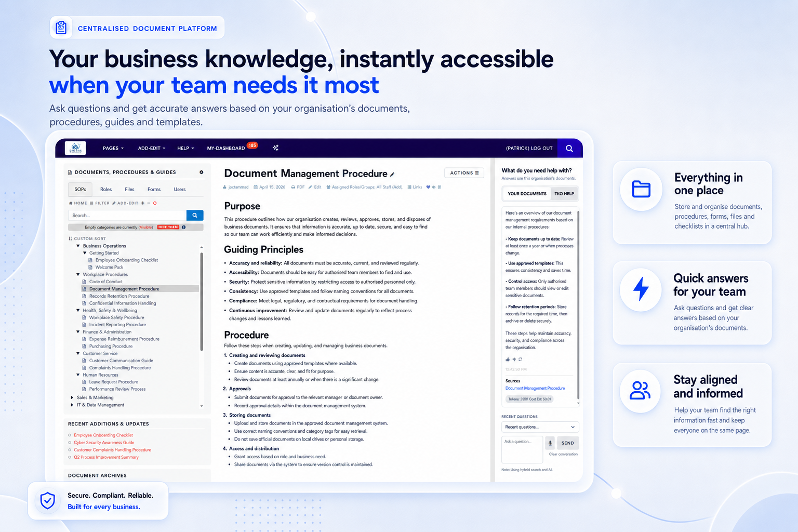Switch to the Roles tab
798x532 pixels.
pyautogui.click(x=106, y=189)
